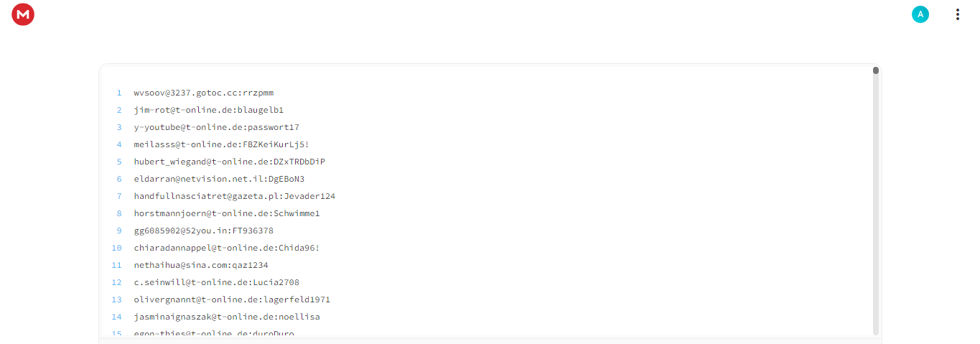Image resolution: width=980 pixels, height=344 pixels.
Task: Click into the text on line 8
Action: tap(227, 213)
